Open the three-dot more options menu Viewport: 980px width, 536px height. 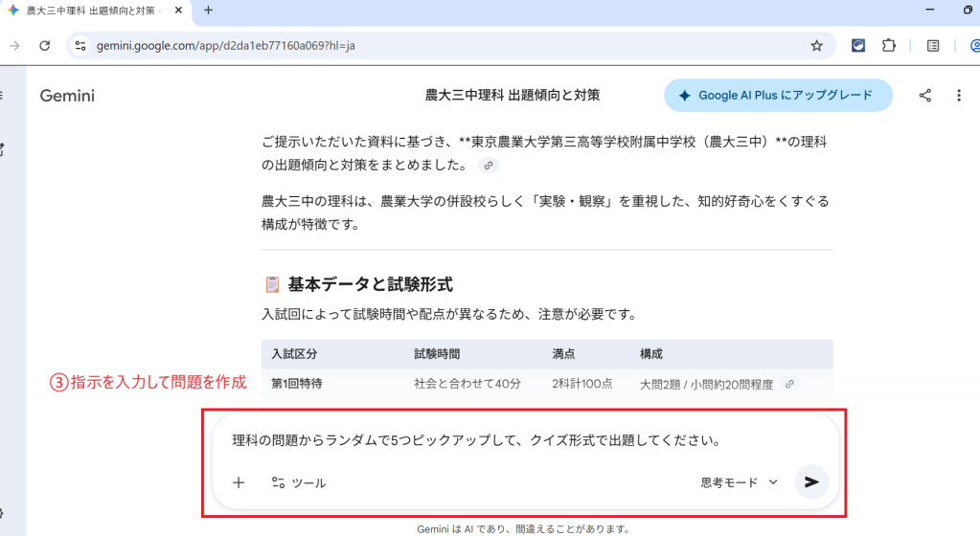pos(959,96)
